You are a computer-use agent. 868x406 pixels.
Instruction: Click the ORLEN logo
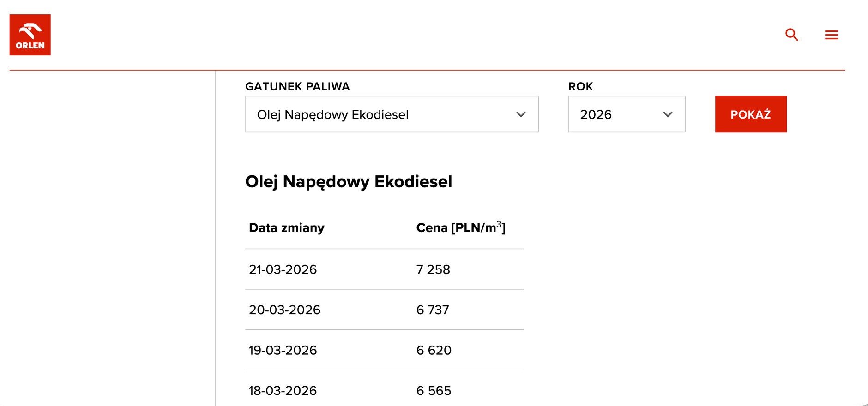(x=30, y=34)
